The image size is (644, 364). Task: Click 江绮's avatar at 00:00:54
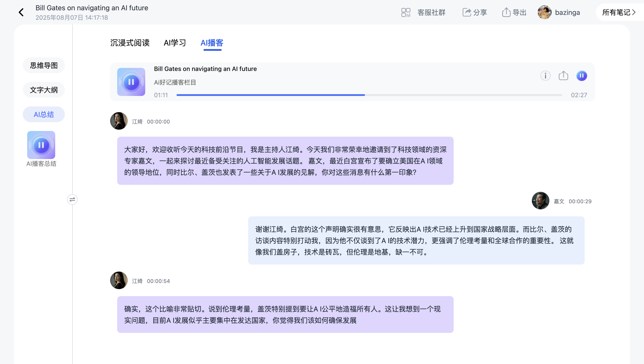coord(119,280)
